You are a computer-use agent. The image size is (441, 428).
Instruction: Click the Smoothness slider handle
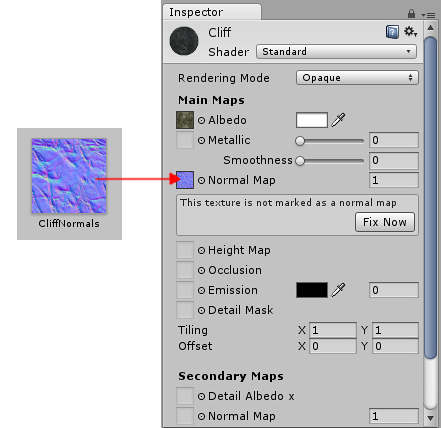300,161
